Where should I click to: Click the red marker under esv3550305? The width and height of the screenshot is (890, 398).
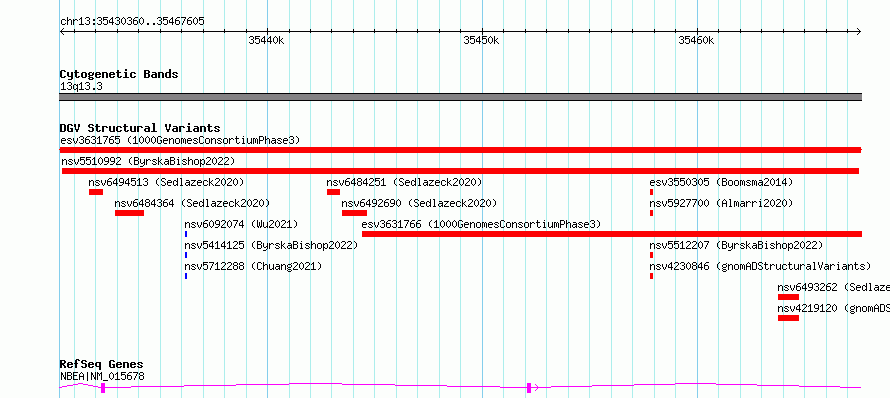[652, 192]
